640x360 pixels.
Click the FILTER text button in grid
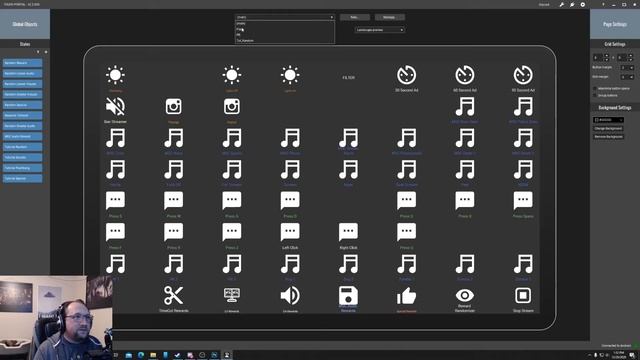point(348,78)
